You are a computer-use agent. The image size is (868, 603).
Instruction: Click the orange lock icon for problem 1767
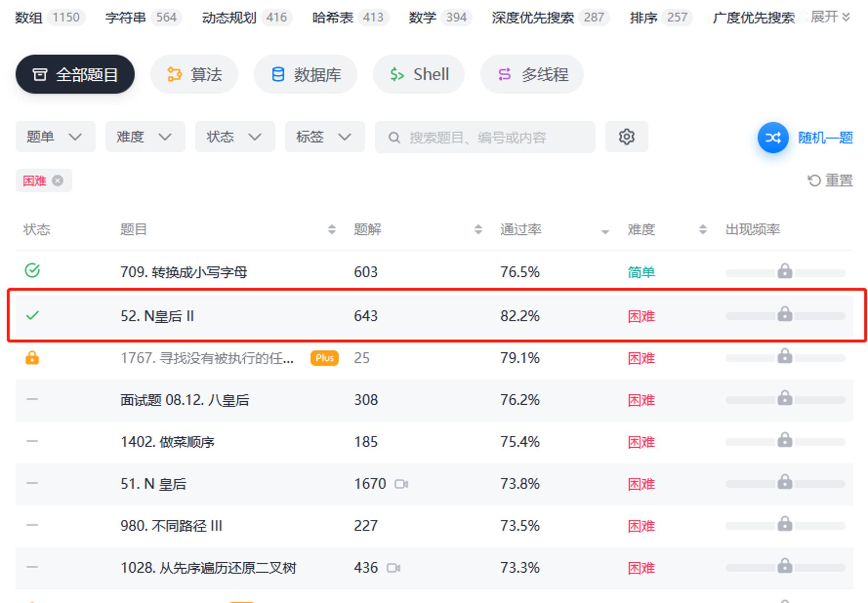(32, 358)
